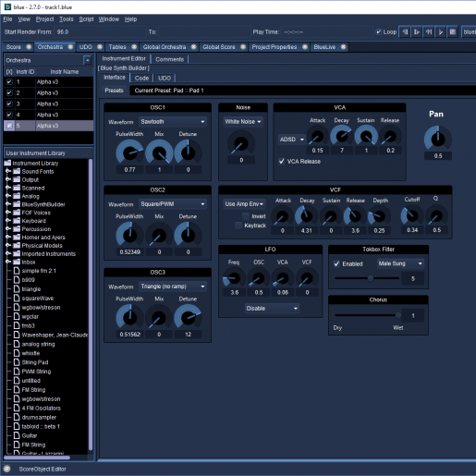
Task: Click the Pan knob
Action: click(438, 139)
